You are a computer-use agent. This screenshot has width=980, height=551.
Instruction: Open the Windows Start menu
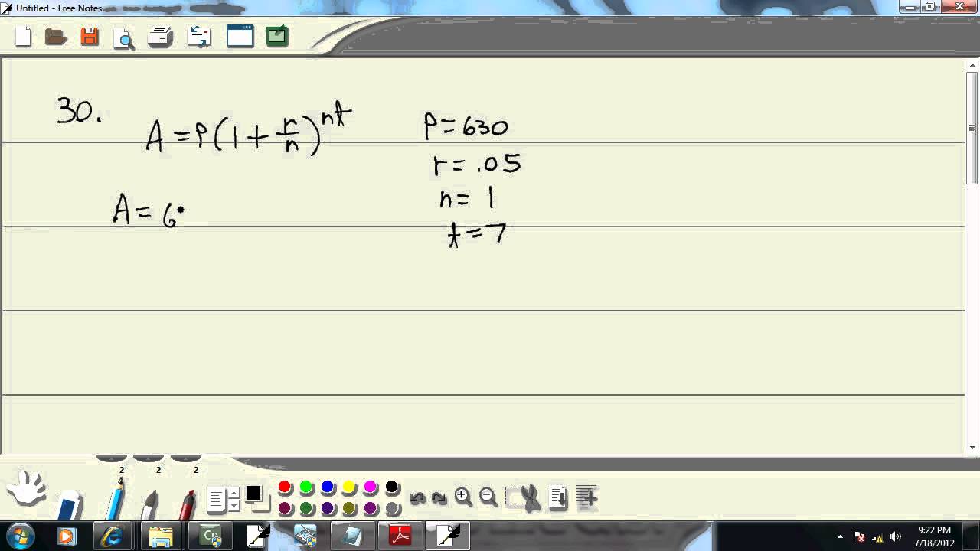click(19, 536)
